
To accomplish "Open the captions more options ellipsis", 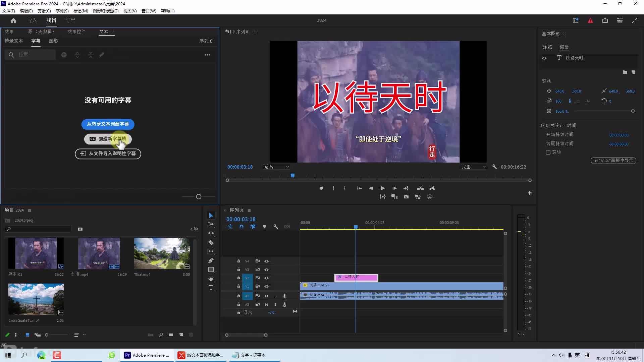I will tap(208, 55).
